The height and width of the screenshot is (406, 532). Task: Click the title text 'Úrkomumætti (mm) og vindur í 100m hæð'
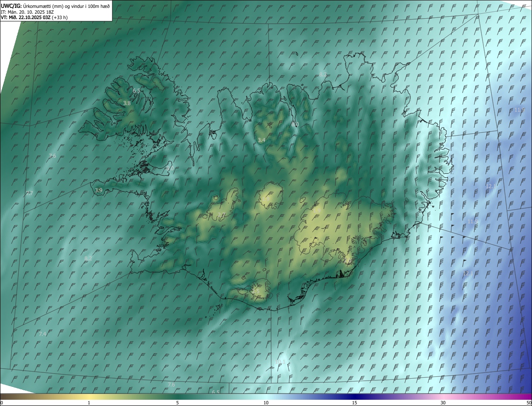66,6
